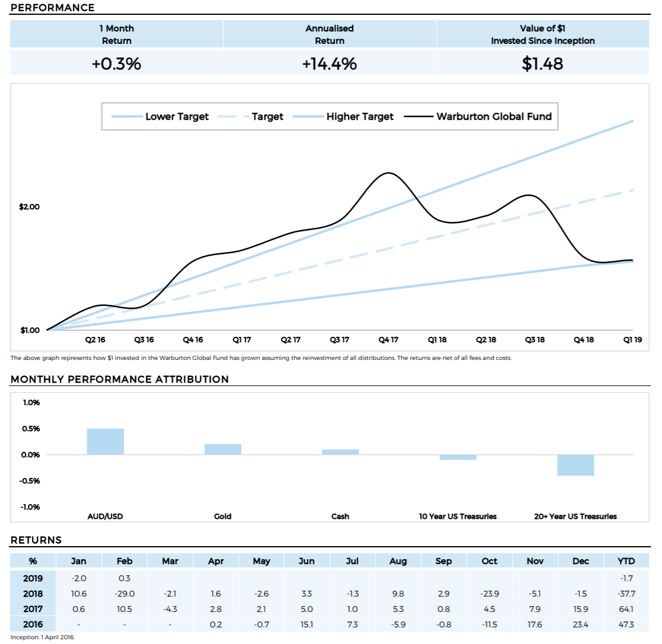Click the 'Inception: 1 April 2016' footnote
The height and width of the screenshot is (644, 662).
click(43, 637)
